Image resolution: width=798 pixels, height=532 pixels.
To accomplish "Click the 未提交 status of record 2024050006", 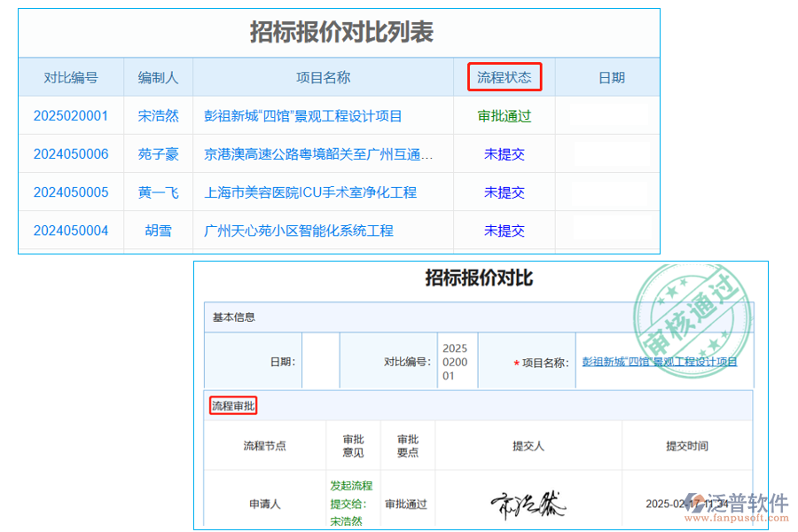I will [x=505, y=153].
